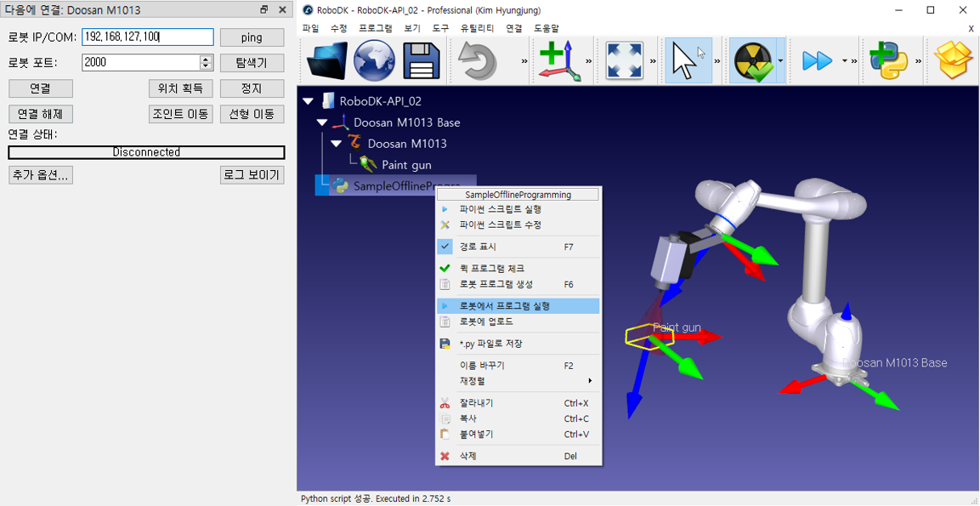Open a station file with the folder icon

click(x=328, y=60)
